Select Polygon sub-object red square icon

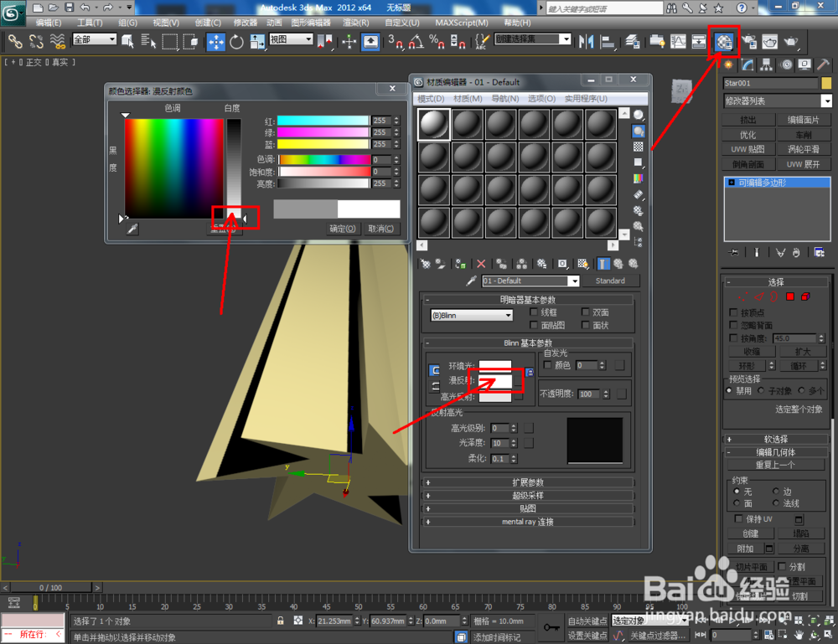[x=790, y=296]
